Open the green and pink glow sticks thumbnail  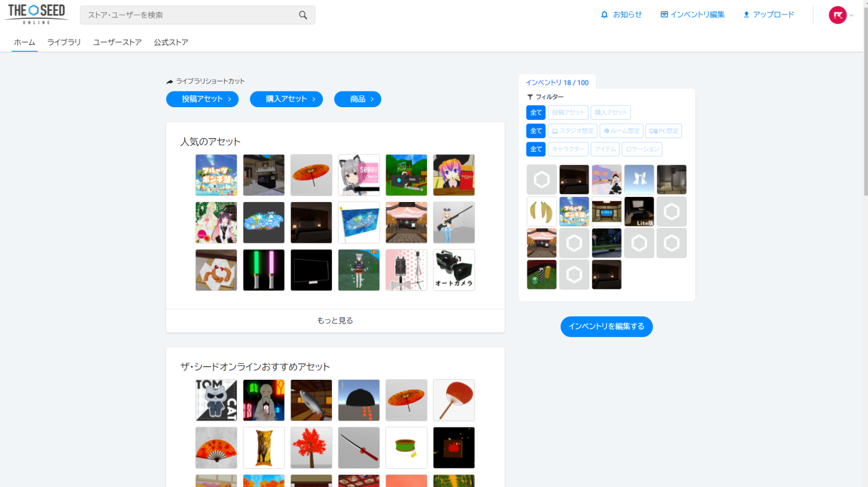tap(264, 270)
